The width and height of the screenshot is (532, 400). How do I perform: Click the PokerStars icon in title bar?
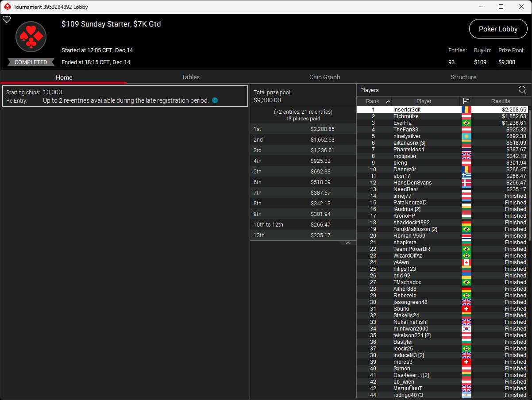coord(7,7)
